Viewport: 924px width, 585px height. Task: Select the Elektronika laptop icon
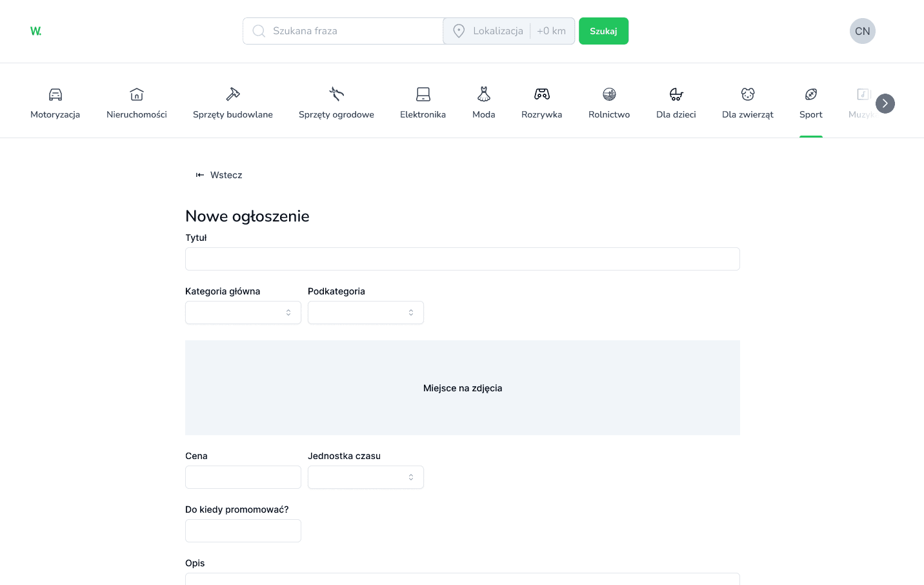(x=423, y=94)
